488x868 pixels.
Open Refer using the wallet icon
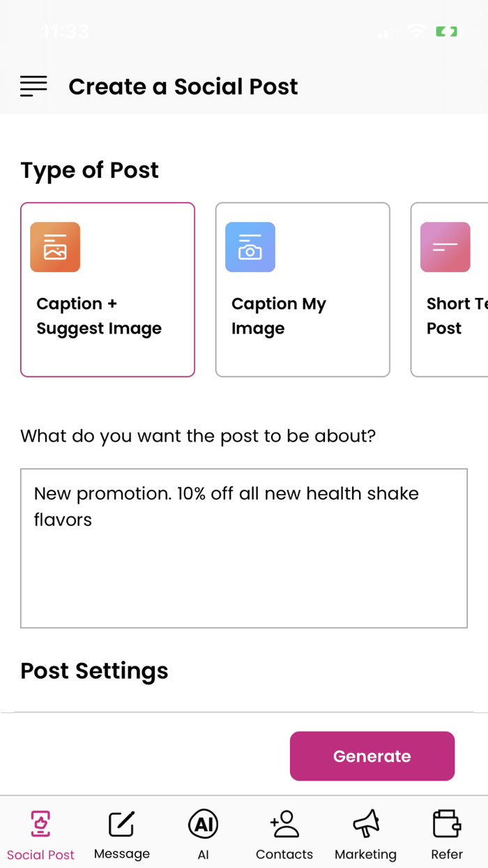(x=446, y=824)
